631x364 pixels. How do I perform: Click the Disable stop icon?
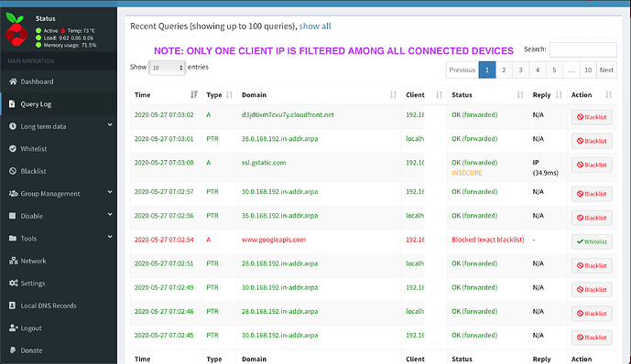point(13,216)
